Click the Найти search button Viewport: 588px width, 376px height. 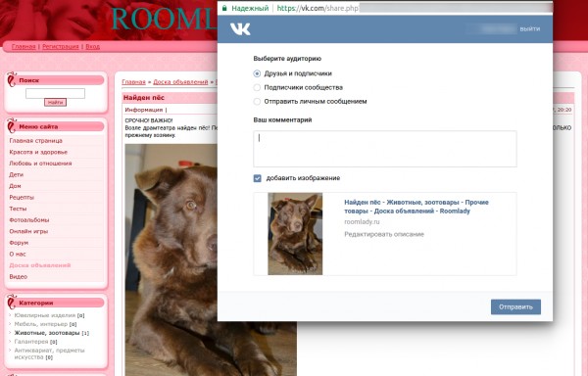tap(55, 102)
